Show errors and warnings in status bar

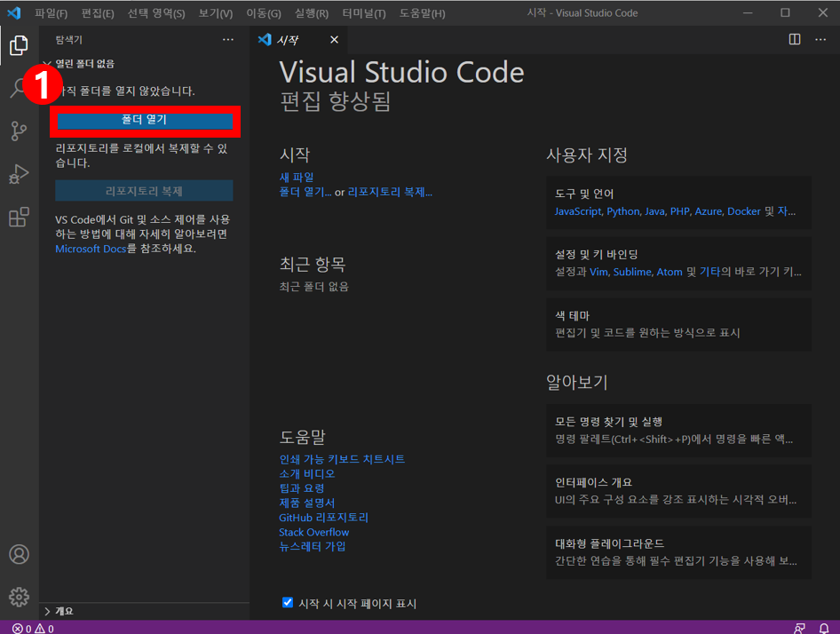[33, 629]
